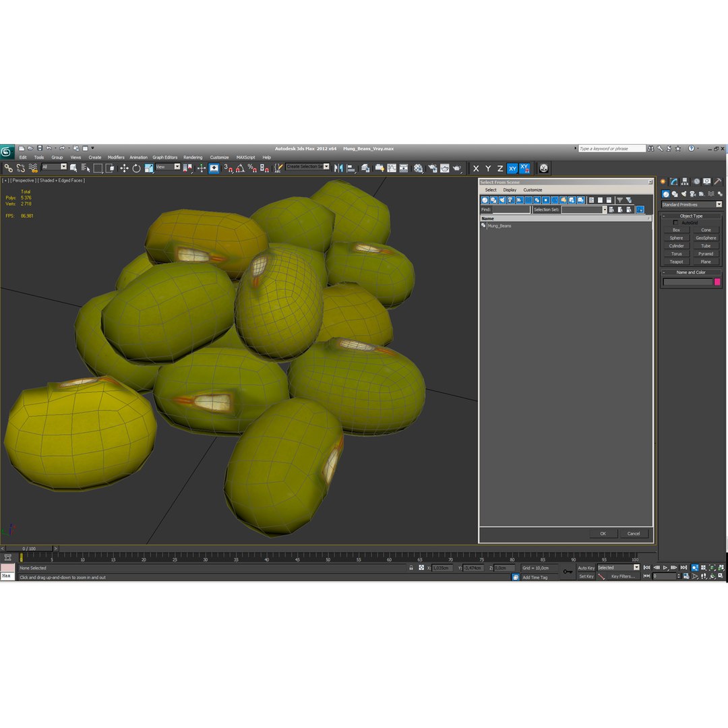Select Lights category in Create panel

pyautogui.click(x=684, y=194)
